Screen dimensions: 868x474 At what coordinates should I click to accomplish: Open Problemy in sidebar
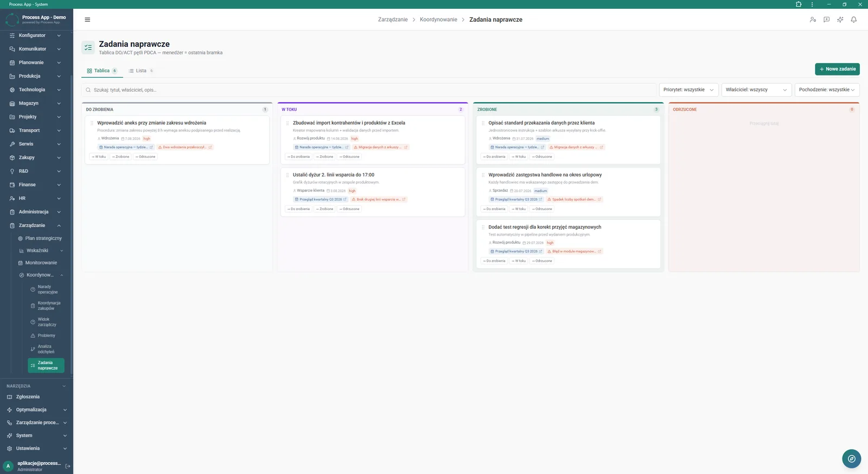pyautogui.click(x=46, y=336)
